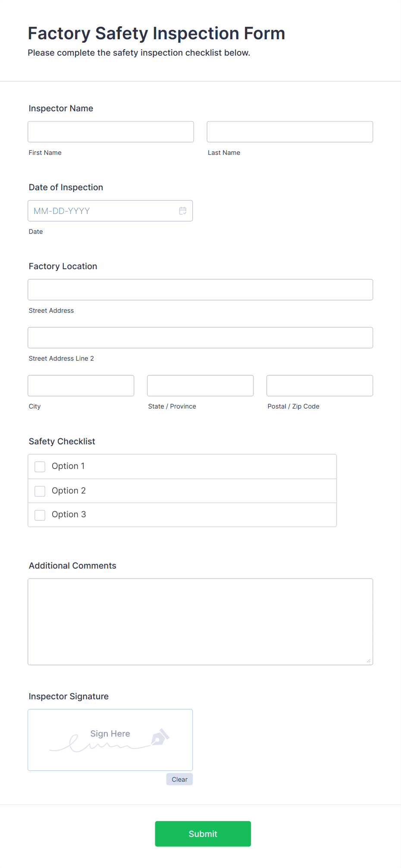The image size is (401, 868).
Task: Check the Option 3 checkbox
Action: pyautogui.click(x=40, y=515)
